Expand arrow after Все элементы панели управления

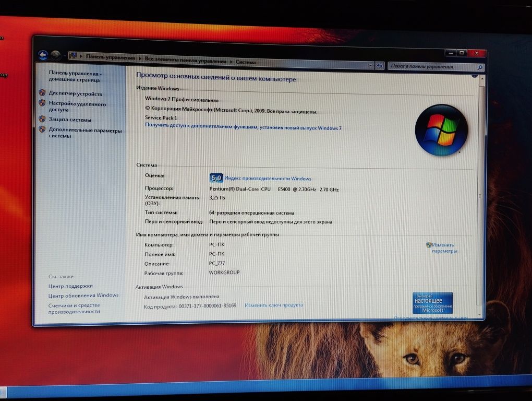(231, 62)
